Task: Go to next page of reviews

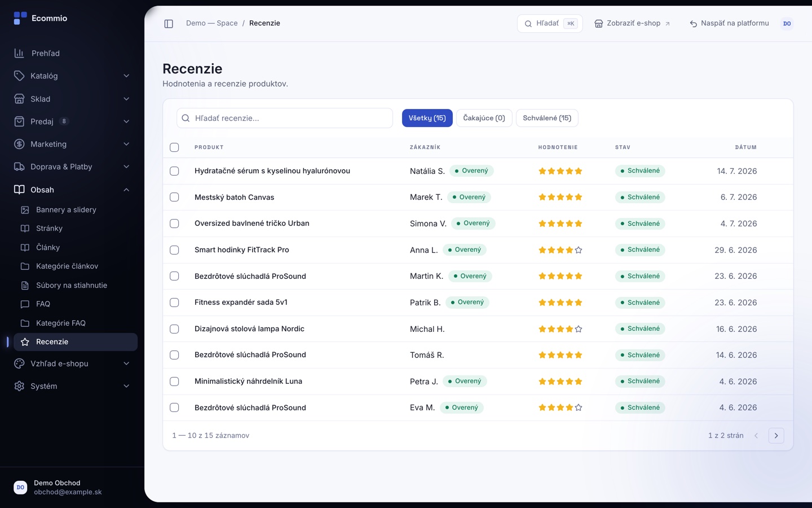Action: pyautogui.click(x=776, y=436)
